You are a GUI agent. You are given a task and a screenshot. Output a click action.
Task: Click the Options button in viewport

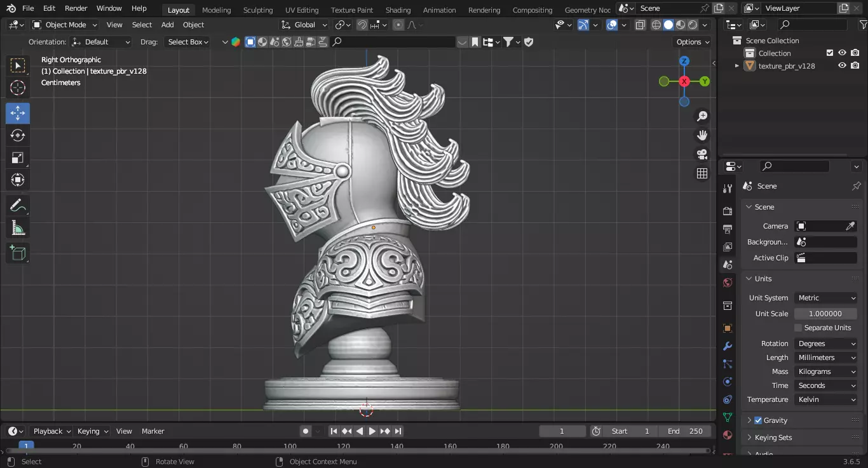tap(693, 42)
